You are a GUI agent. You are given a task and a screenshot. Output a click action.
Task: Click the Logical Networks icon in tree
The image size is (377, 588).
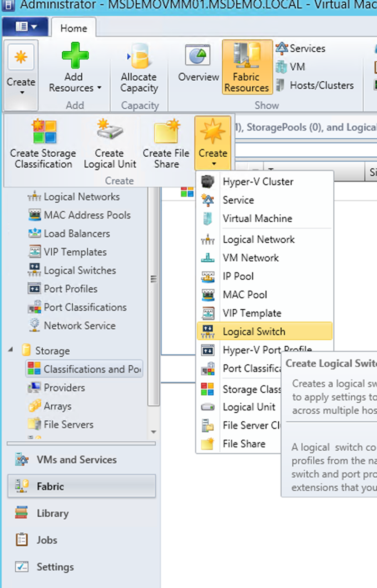click(35, 197)
